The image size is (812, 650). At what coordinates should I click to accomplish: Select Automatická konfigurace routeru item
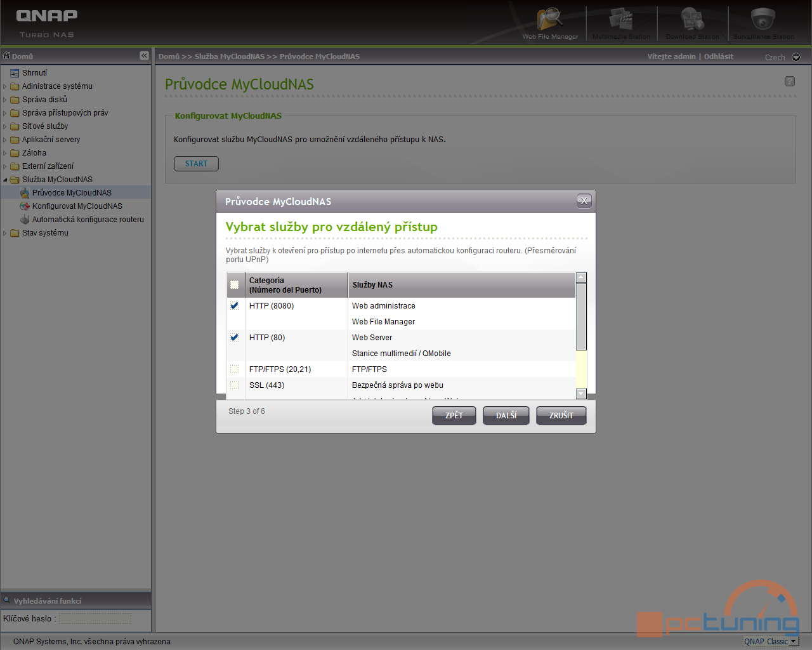pyautogui.click(x=88, y=220)
